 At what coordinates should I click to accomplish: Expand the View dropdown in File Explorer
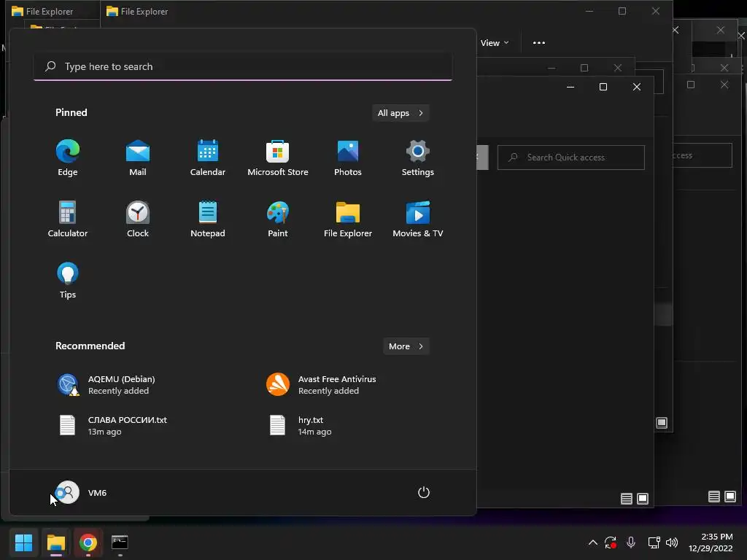coord(495,43)
